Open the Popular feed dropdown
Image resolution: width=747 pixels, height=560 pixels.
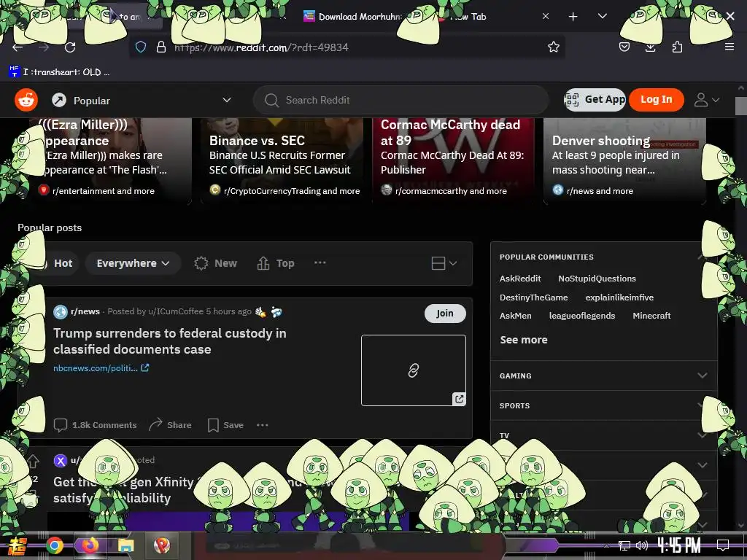(142, 101)
